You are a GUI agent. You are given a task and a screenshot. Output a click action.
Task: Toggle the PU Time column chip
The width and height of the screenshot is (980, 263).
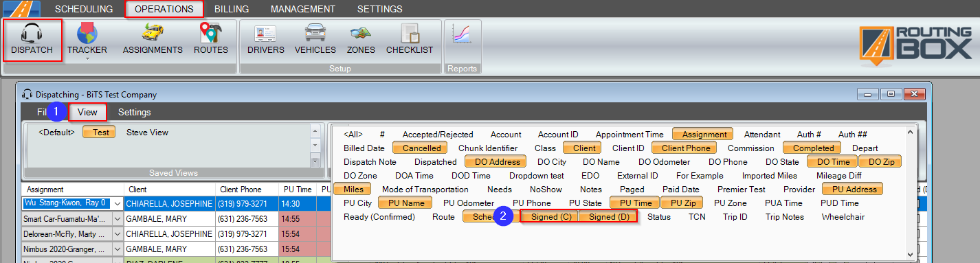[x=635, y=203]
